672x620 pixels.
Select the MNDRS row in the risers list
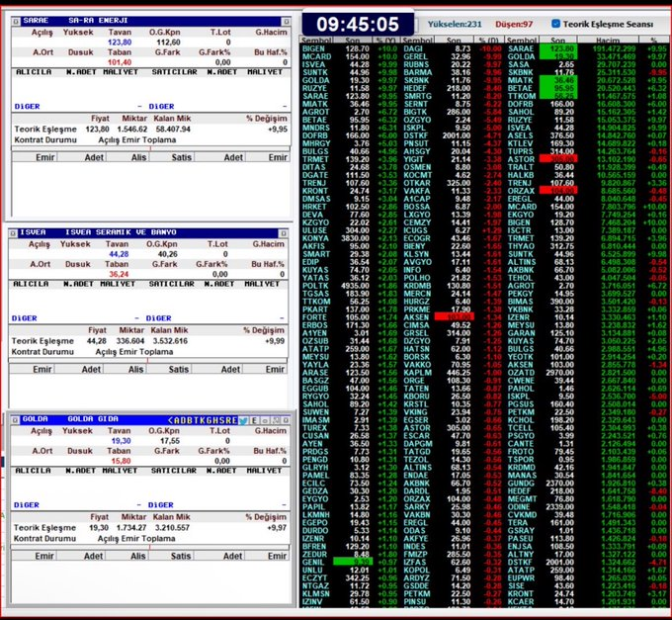(350, 128)
